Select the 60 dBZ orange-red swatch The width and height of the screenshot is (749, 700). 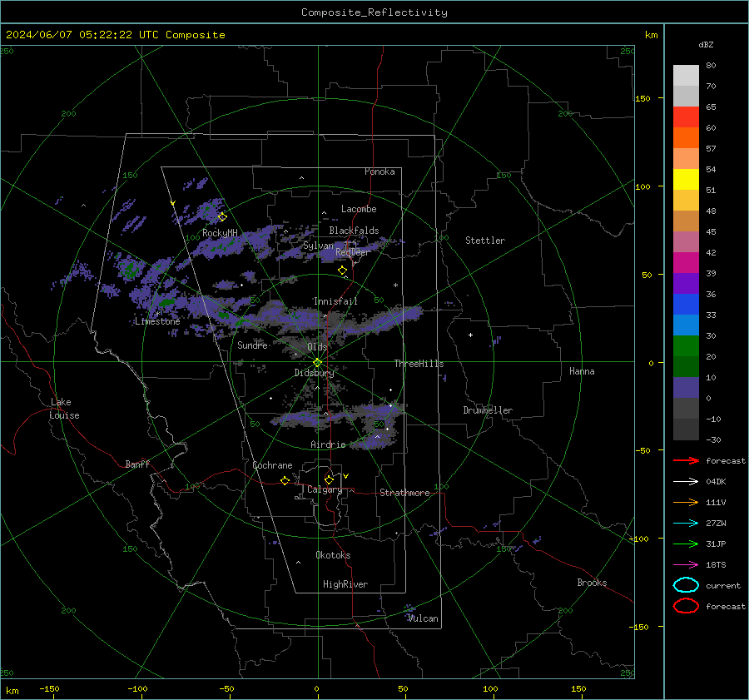tap(686, 137)
